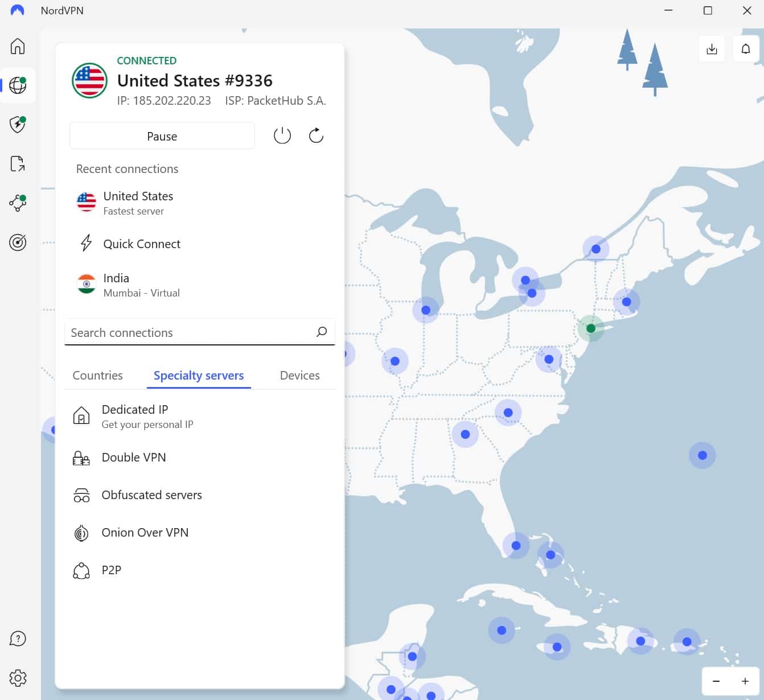Click the Dedicated IP house icon

81,416
